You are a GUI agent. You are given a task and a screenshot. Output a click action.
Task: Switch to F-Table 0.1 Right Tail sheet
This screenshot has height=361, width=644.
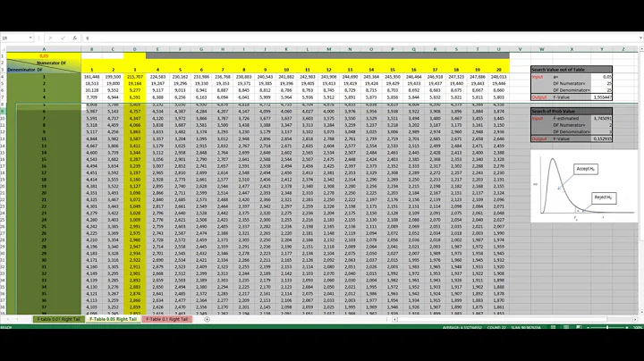[166, 319]
